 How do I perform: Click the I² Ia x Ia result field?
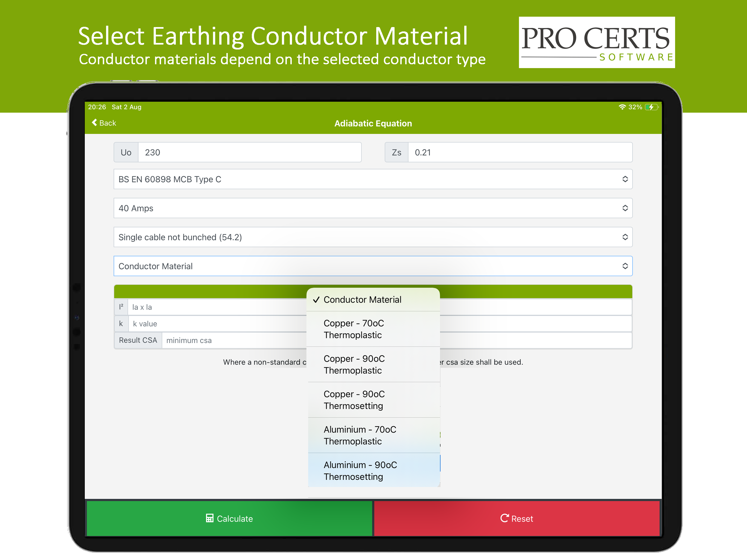coord(380,307)
